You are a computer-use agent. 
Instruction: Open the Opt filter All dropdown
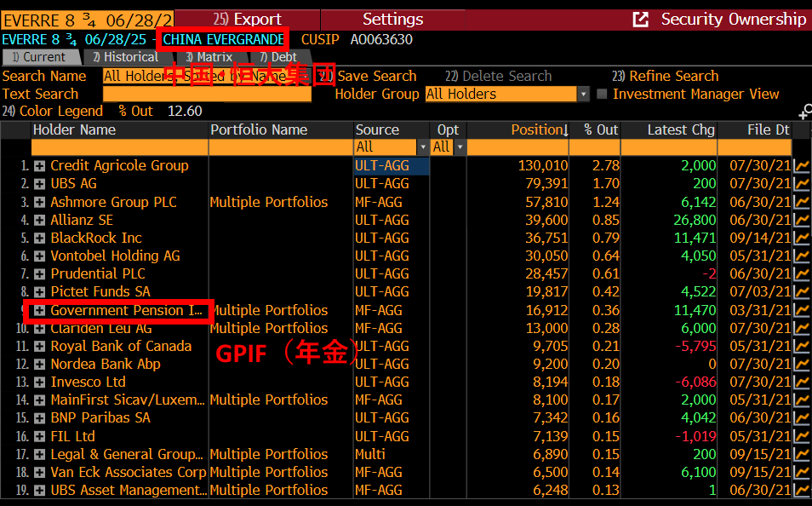click(x=460, y=147)
